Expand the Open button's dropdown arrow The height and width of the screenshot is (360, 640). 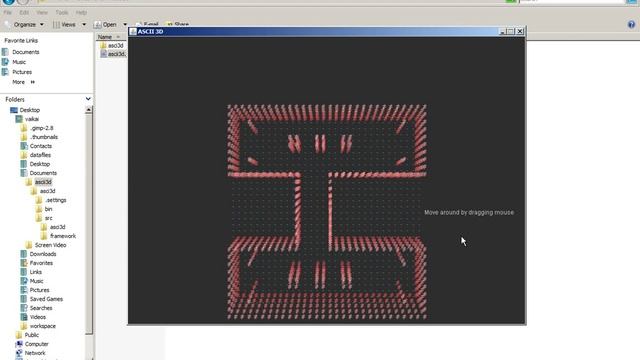[125, 24]
